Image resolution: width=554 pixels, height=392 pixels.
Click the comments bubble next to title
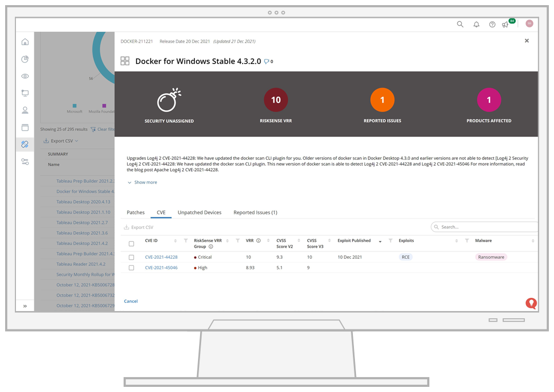pyautogui.click(x=267, y=61)
